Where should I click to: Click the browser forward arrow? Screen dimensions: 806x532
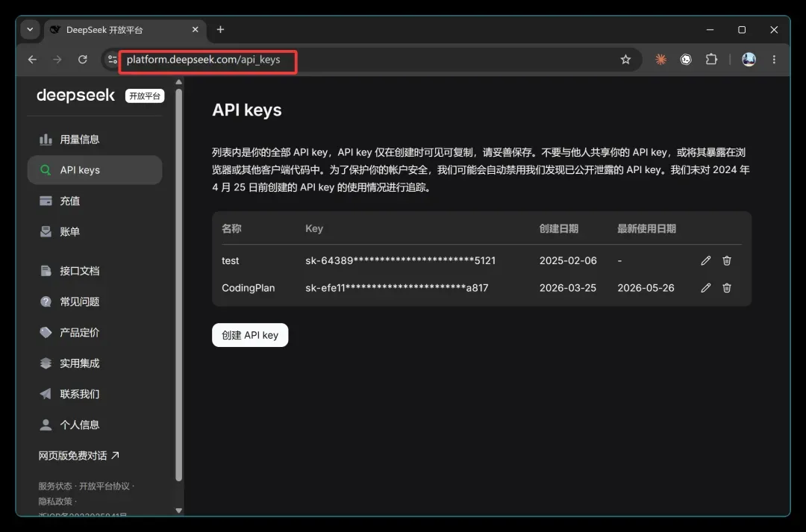[57, 60]
